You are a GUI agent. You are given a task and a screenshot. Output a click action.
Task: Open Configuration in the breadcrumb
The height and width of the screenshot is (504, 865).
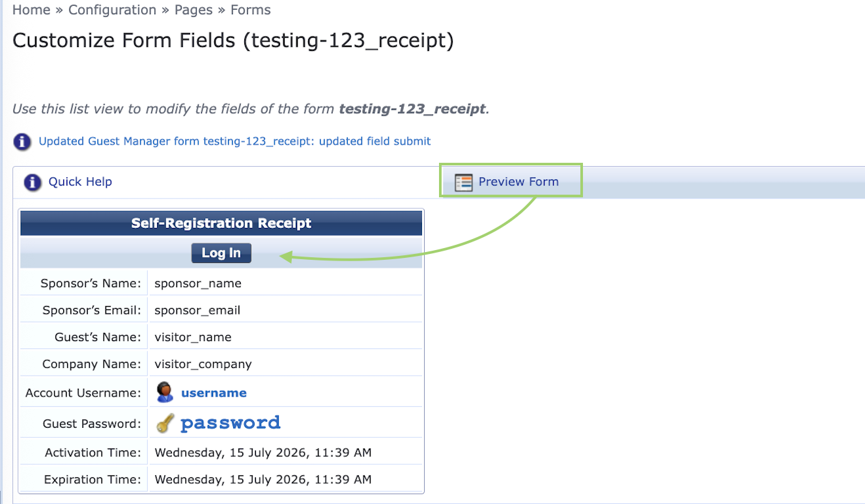pyautogui.click(x=112, y=10)
